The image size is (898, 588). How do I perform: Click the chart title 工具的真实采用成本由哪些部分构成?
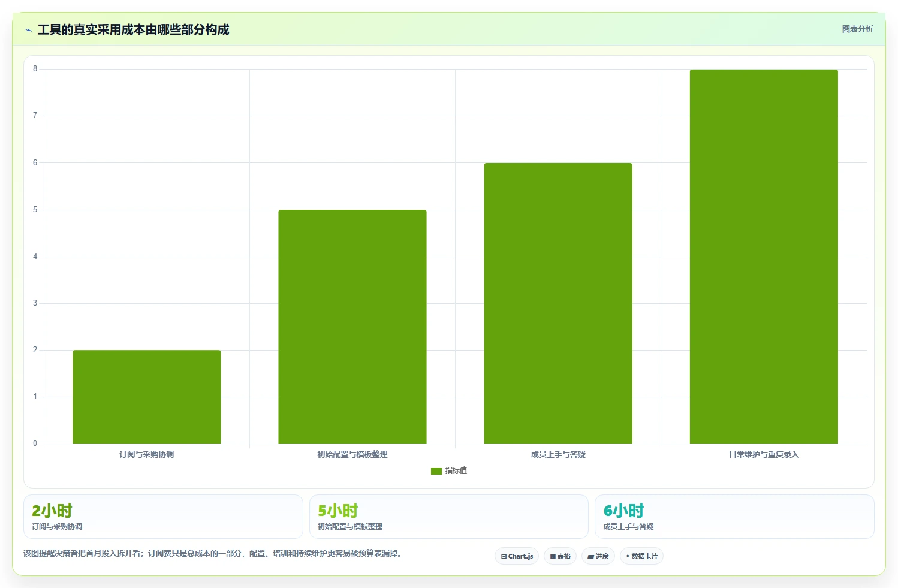(133, 30)
